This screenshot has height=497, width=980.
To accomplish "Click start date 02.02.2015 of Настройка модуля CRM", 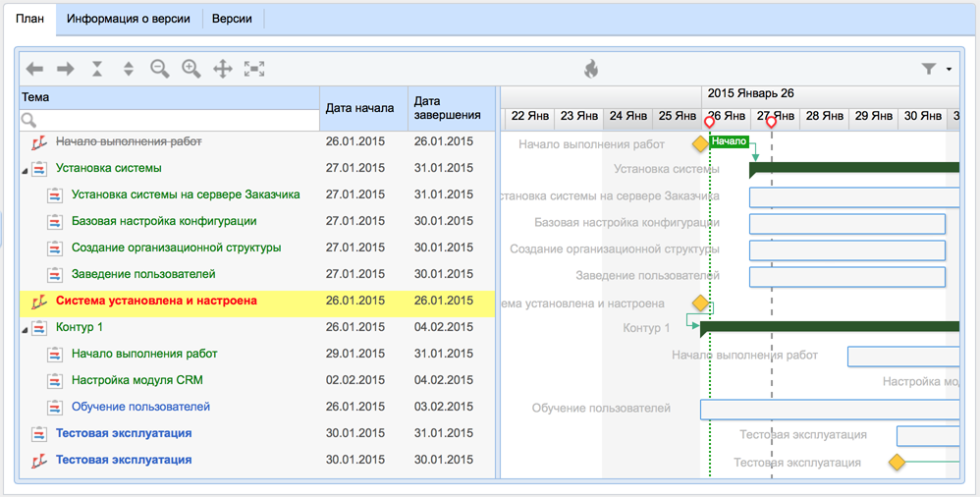I will pos(355,380).
